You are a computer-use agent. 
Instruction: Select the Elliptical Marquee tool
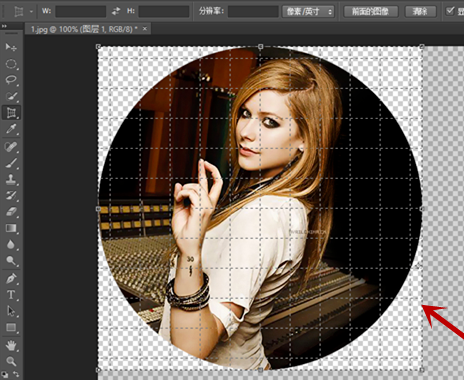tap(11, 64)
